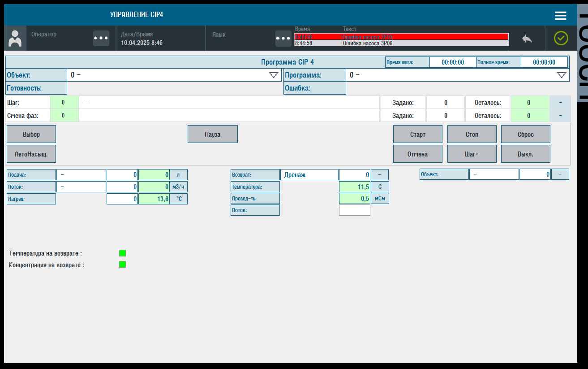Expand the Объект dropdown list

pos(274,75)
